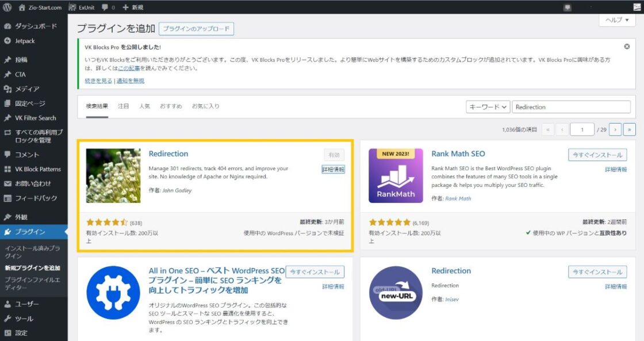Collapse the プラグイン submenu
644x341 pixels.
(x=33, y=231)
